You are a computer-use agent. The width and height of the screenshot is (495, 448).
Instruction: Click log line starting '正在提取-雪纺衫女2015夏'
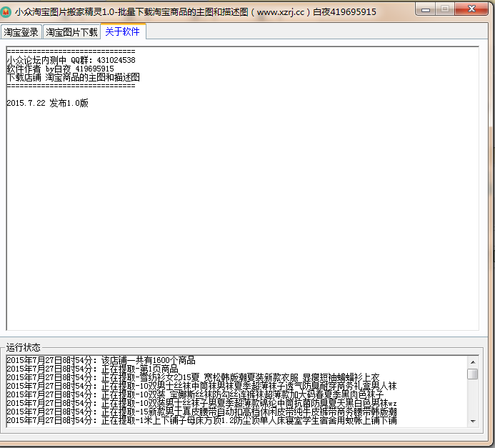click(x=193, y=377)
